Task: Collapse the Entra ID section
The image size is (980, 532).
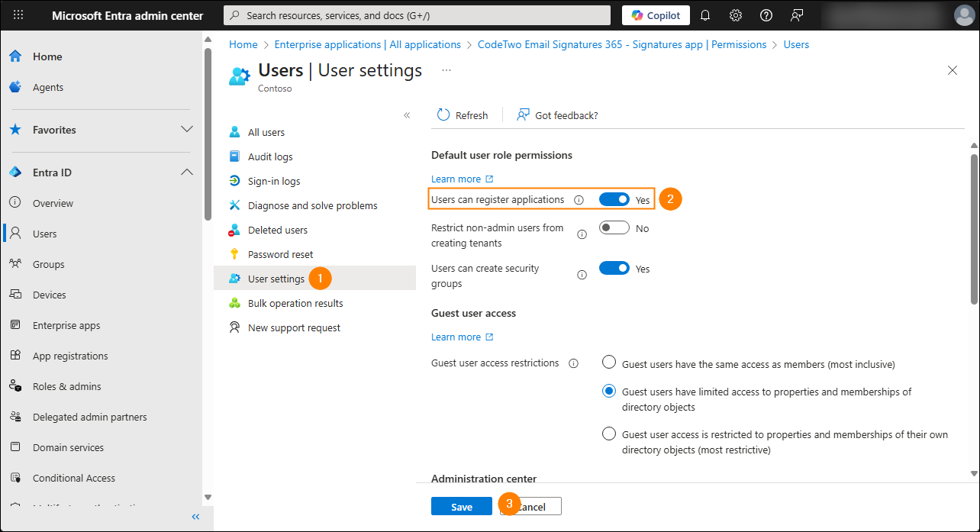Action: pyautogui.click(x=186, y=172)
